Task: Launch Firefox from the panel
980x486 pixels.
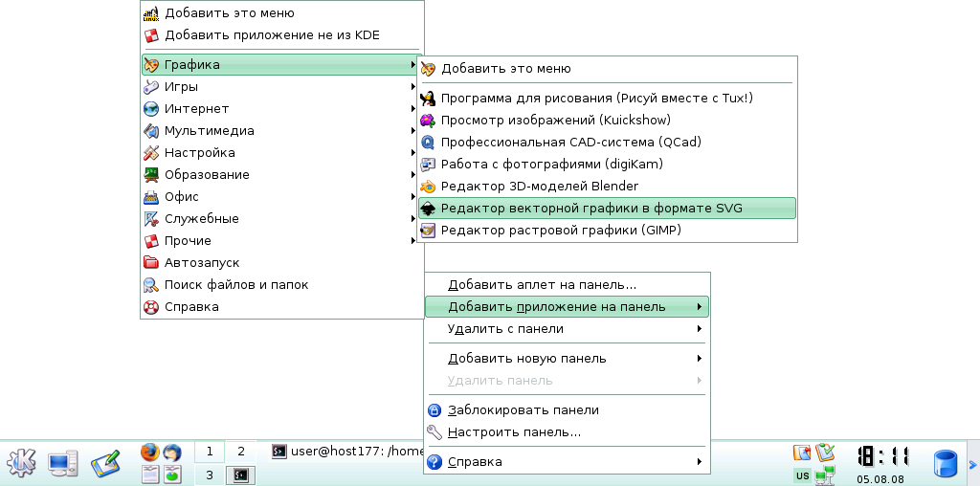Action: click(x=149, y=452)
